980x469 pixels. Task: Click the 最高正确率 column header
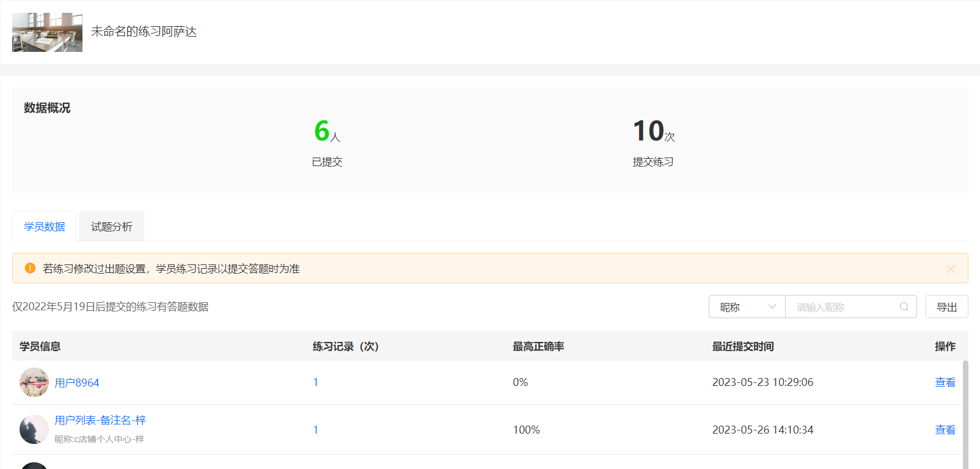(x=538, y=346)
